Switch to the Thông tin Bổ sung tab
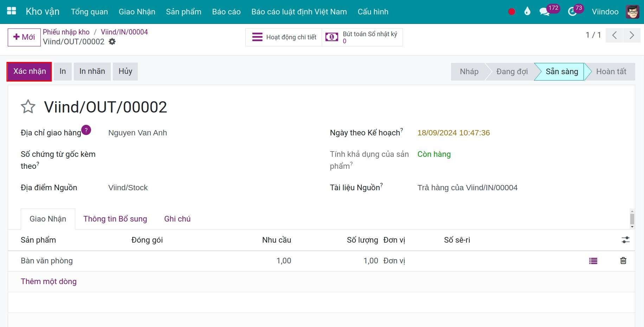Image resolution: width=644 pixels, height=327 pixels. coord(115,219)
